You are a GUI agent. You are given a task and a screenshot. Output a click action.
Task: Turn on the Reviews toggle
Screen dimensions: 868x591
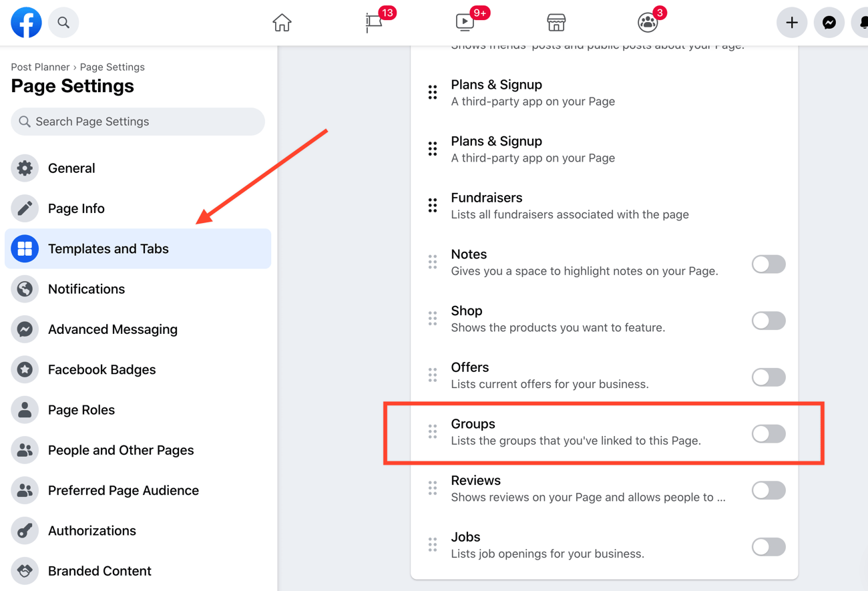pos(768,490)
